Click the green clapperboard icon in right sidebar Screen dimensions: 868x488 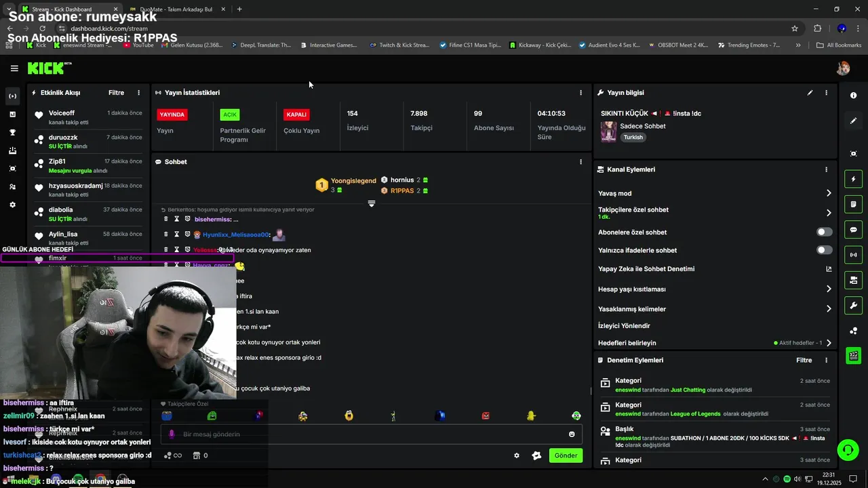click(x=854, y=355)
